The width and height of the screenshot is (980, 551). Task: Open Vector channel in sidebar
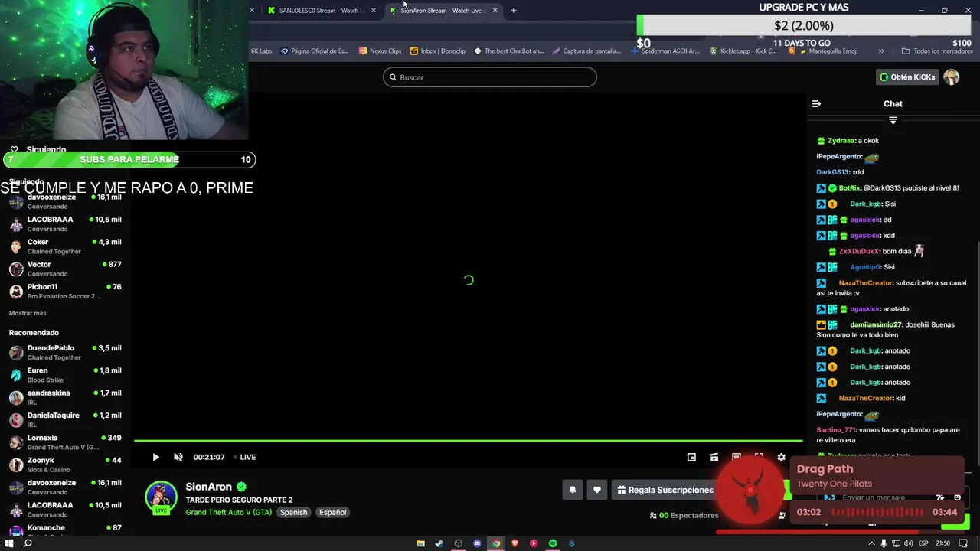(x=65, y=269)
